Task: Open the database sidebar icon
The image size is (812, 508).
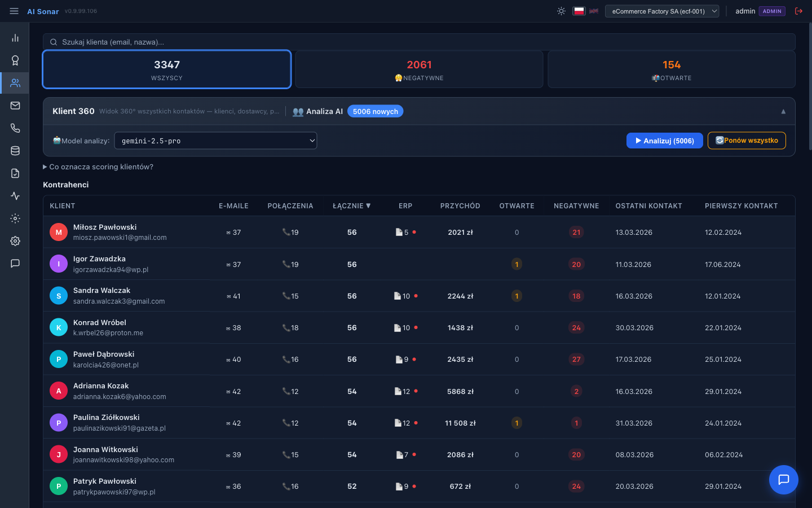Action: click(x=15, y=151)
